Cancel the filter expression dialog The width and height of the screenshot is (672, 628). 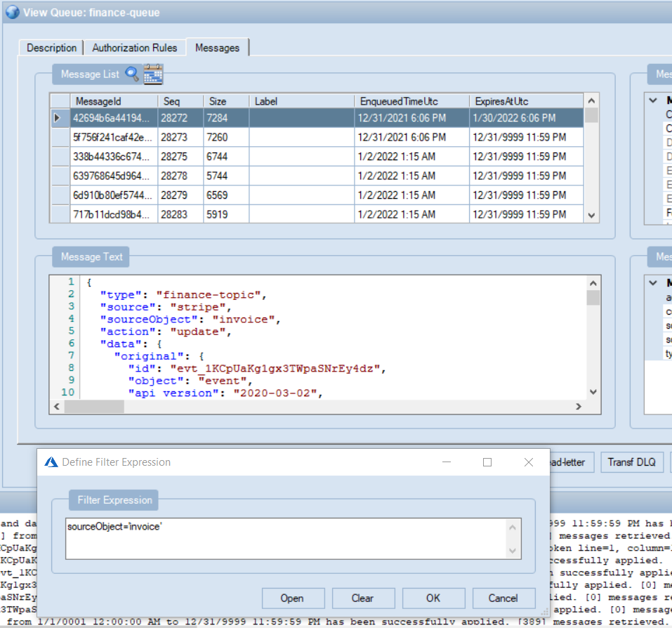[x=503, y=598]
